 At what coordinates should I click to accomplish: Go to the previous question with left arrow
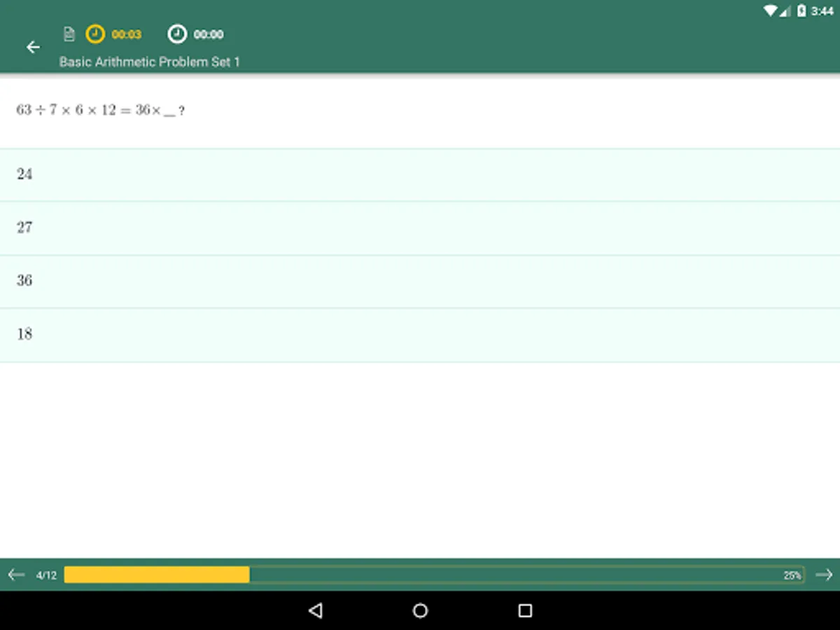point(16,575)
